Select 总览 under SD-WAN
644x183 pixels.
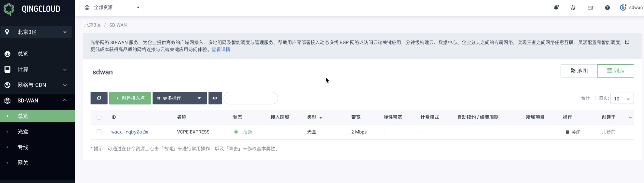(37, 116)
